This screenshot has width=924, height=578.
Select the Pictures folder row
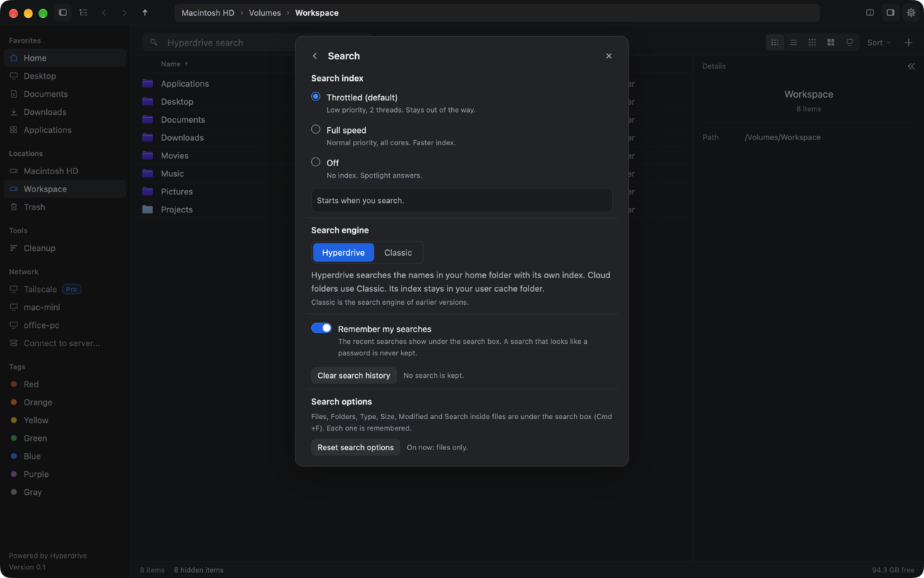click(411, 191)
